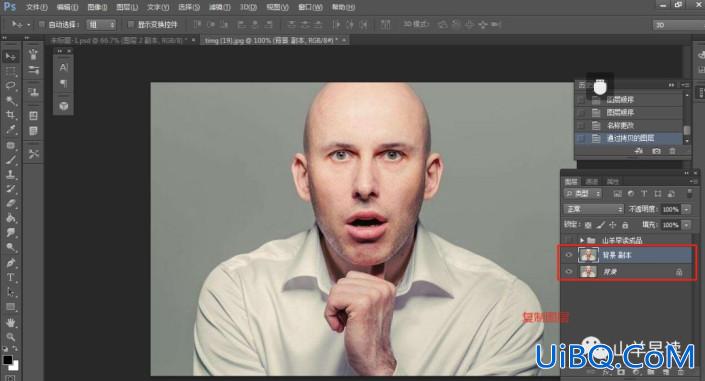Open the fill slider dropdown arrow
705x381 pixels.
pyautogui.click(x=687, y=224)
